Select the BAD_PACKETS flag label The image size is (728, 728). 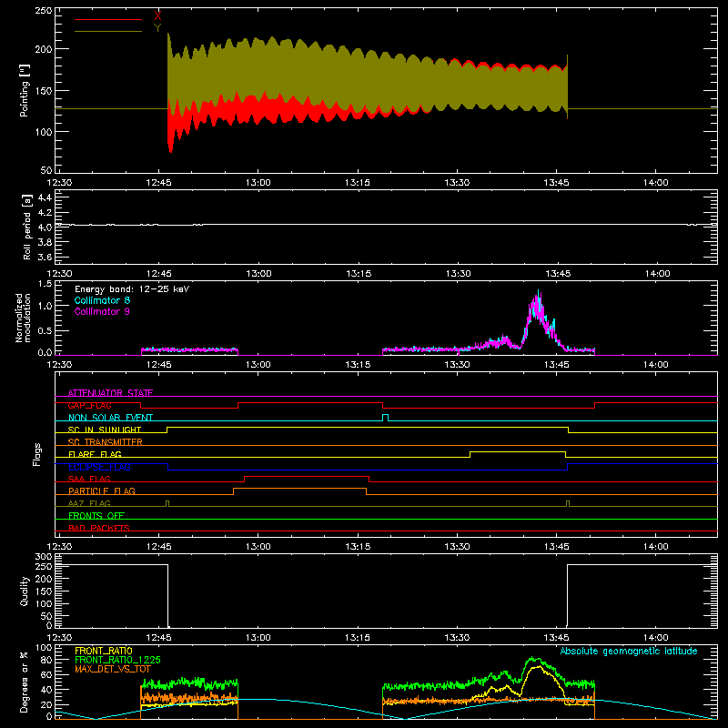point(99,528)
